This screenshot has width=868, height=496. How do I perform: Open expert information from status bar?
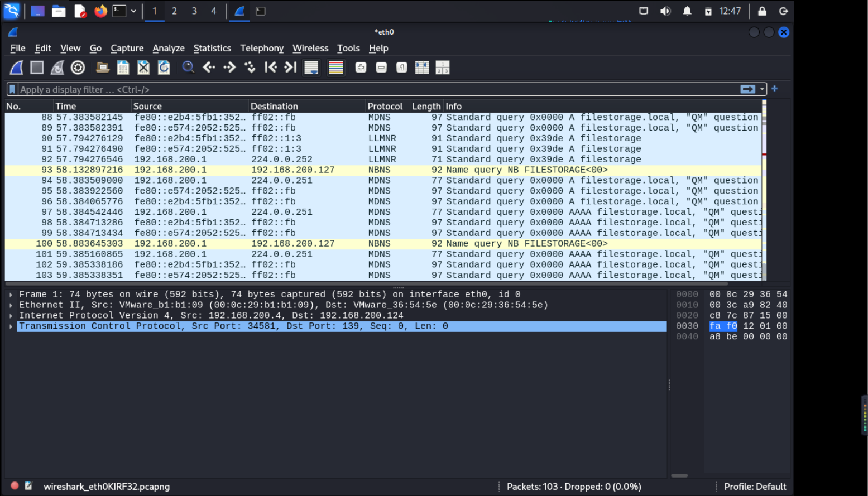(15, 486)
